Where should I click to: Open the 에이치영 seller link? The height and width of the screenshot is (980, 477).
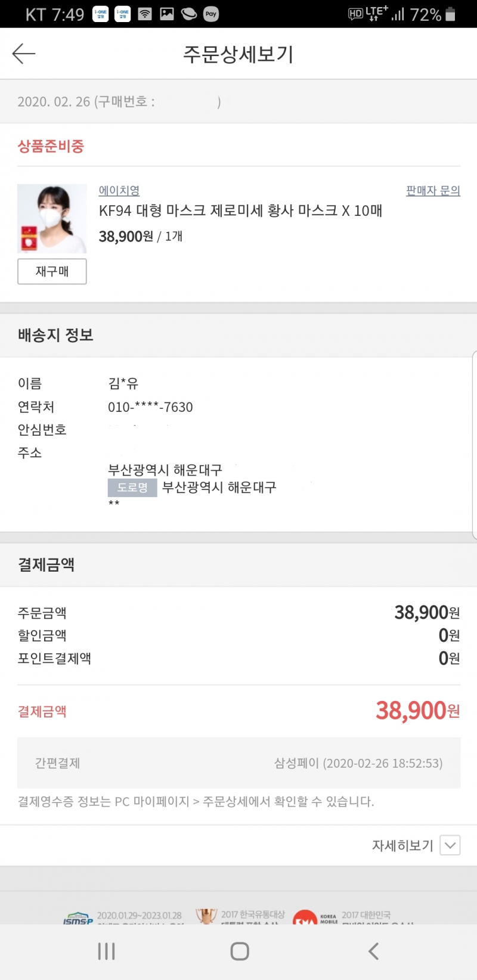(119, 191)
